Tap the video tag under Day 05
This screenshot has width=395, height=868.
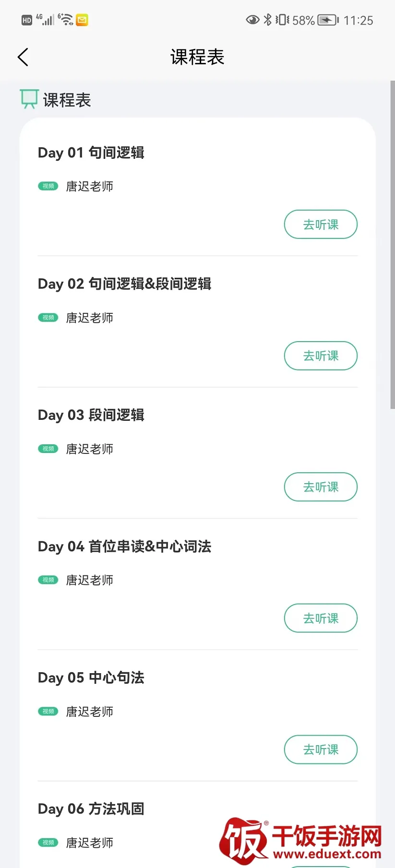coord(48,711)
